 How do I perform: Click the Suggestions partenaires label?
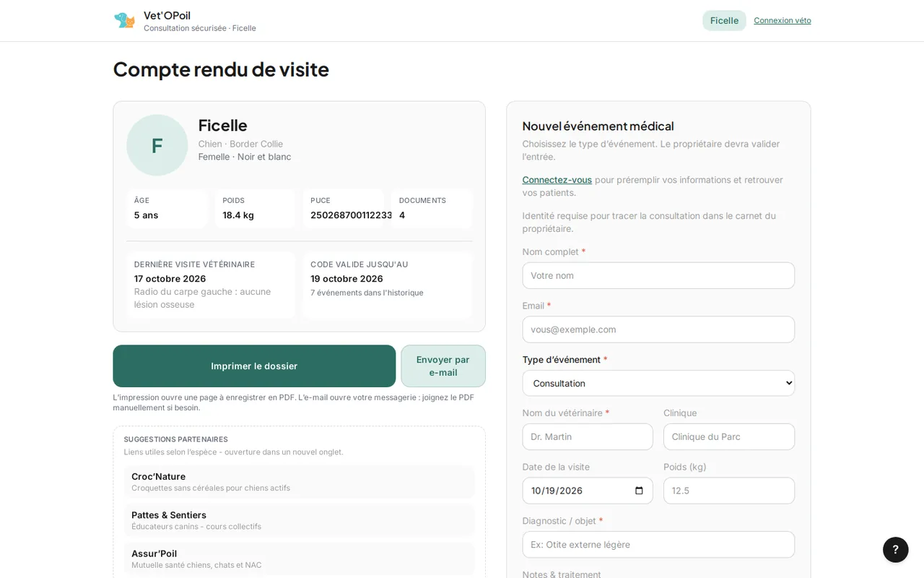(175, 439)
